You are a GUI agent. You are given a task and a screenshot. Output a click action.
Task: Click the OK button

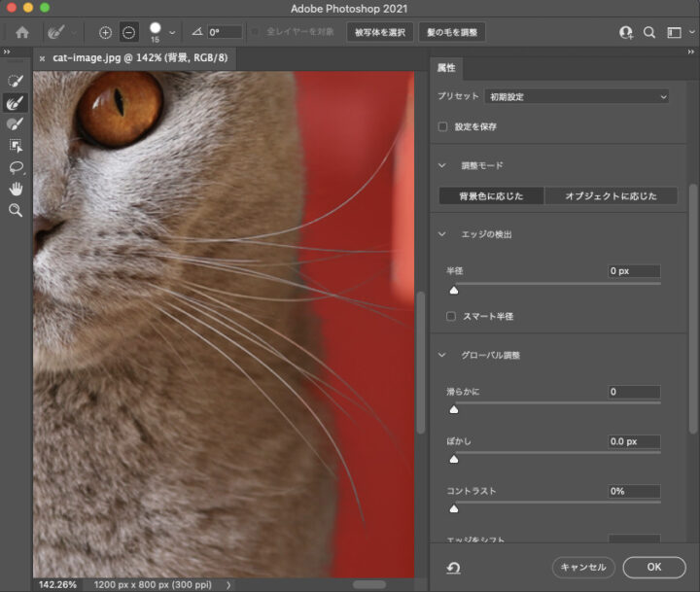(x=654, y=568)
